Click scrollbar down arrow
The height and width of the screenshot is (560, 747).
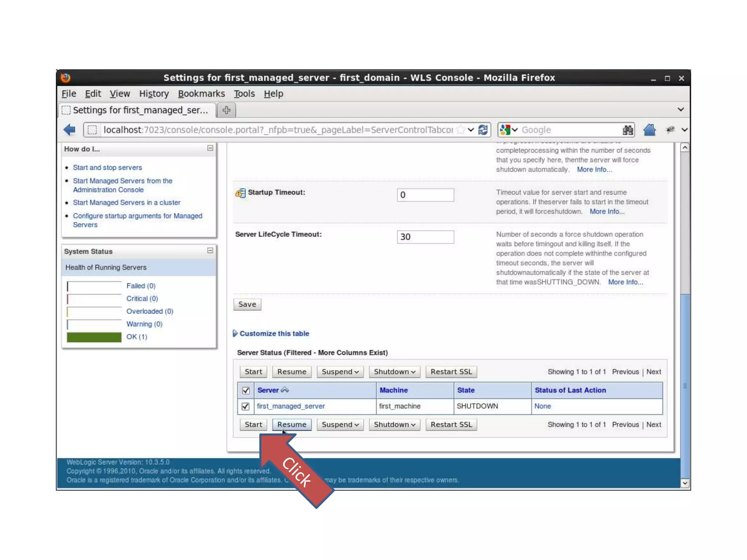(x=685, y=483)
